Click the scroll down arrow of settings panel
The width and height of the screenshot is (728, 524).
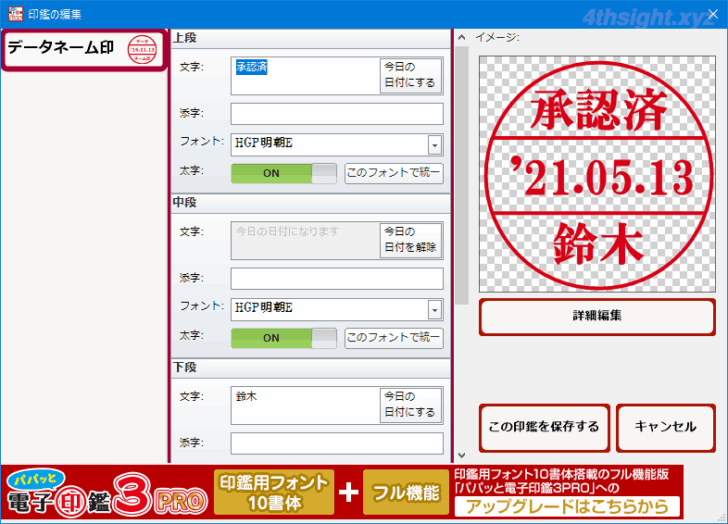point(462,455)
